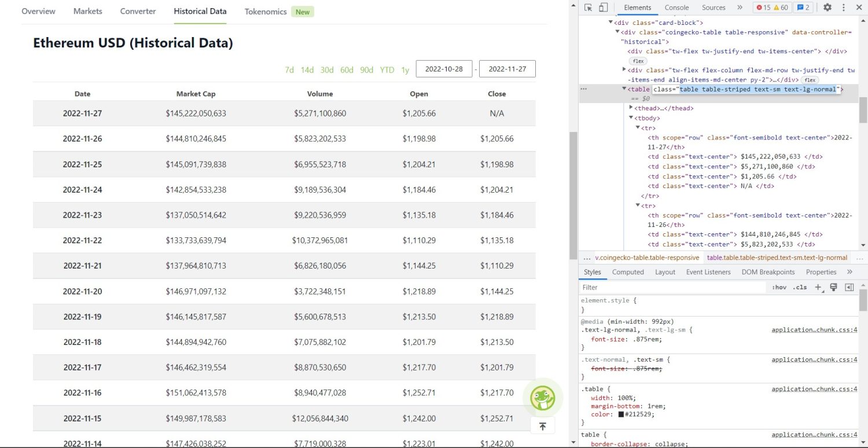Close the DevTools panel with the X
The width and height of the screenshot is (868, 448).
coord(858,8)
